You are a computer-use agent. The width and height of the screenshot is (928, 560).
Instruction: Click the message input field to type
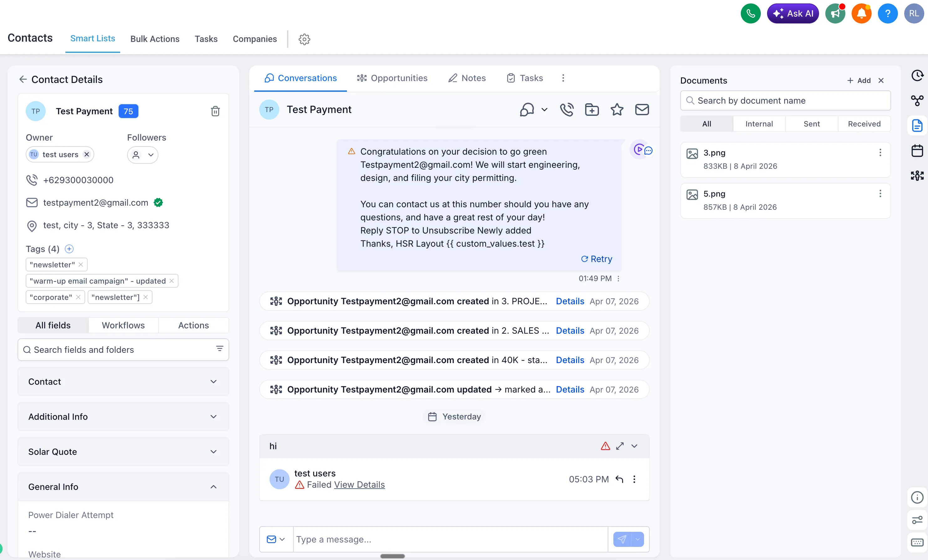[x=448, y=539]
